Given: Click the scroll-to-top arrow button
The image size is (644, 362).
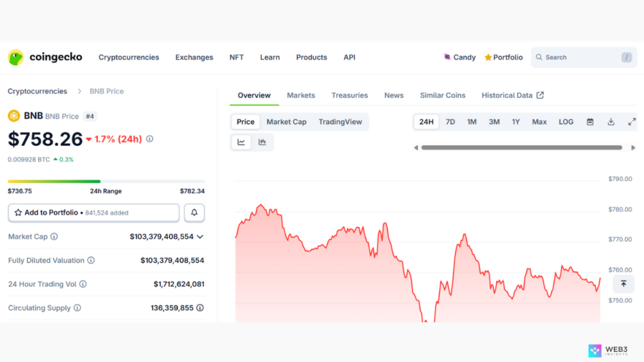Looking at the screenshot, I should (623, 283).
